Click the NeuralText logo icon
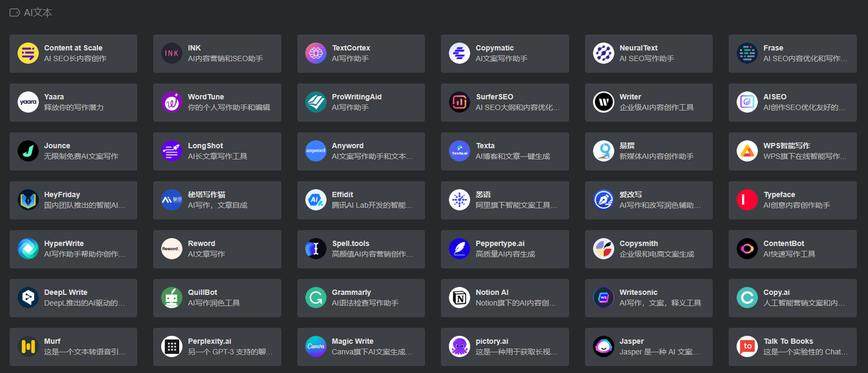The height and width of the screenshot is (373, 868). click(x=604, y=54)
